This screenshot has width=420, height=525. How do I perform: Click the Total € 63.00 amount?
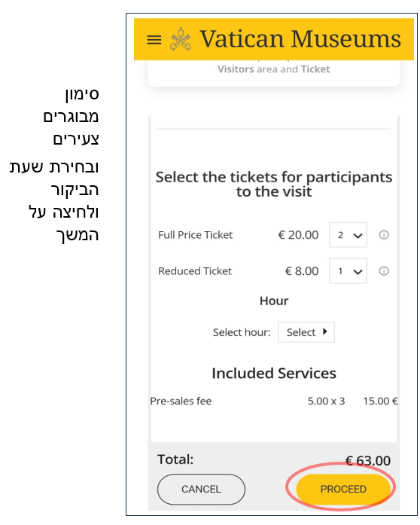click(x=368, y=461)
